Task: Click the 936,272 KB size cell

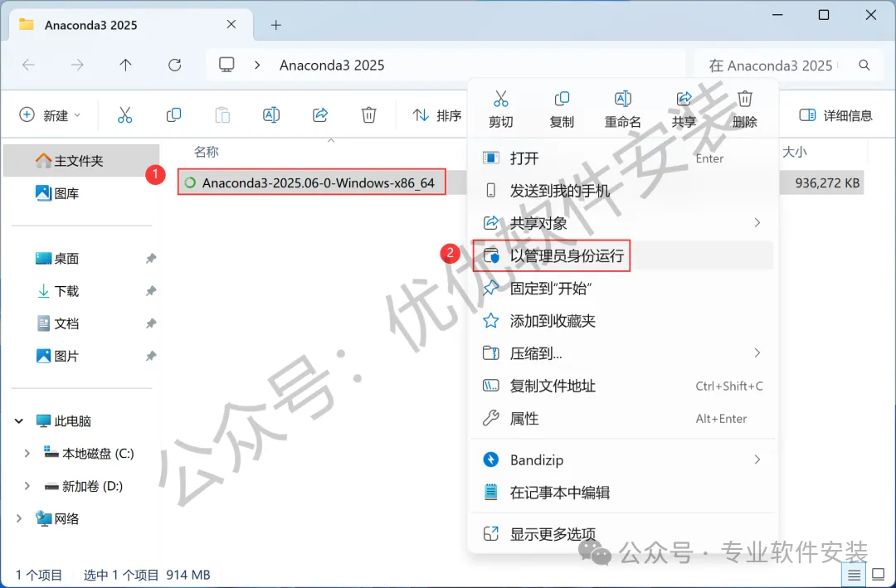Action: (x=827, y=182)
